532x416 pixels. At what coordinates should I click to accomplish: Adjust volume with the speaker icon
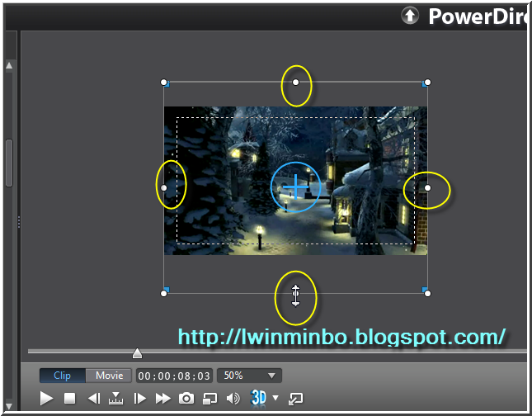pyautogui.click(x=233, y=399)
